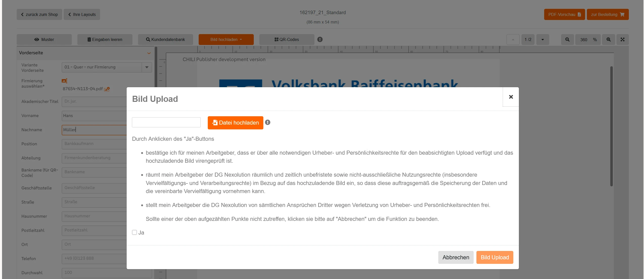The height and width of the screenshot is (279, 644).
Task: Collapse the Vorderseite section
Action: coord(149,53)
